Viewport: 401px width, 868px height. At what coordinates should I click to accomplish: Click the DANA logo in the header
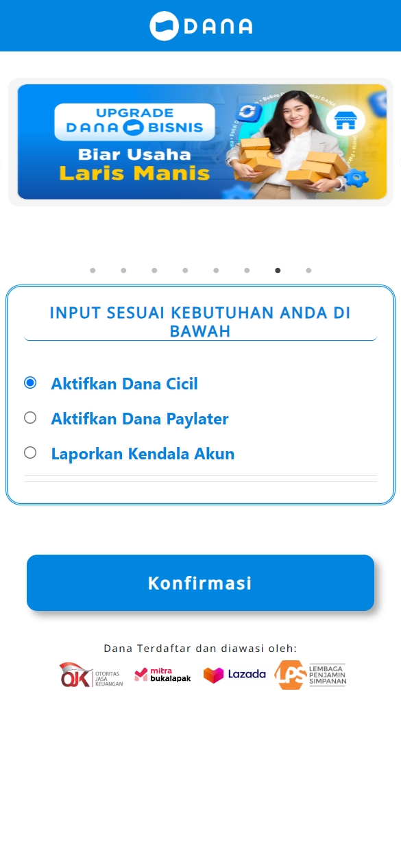[x=201, y=26]
